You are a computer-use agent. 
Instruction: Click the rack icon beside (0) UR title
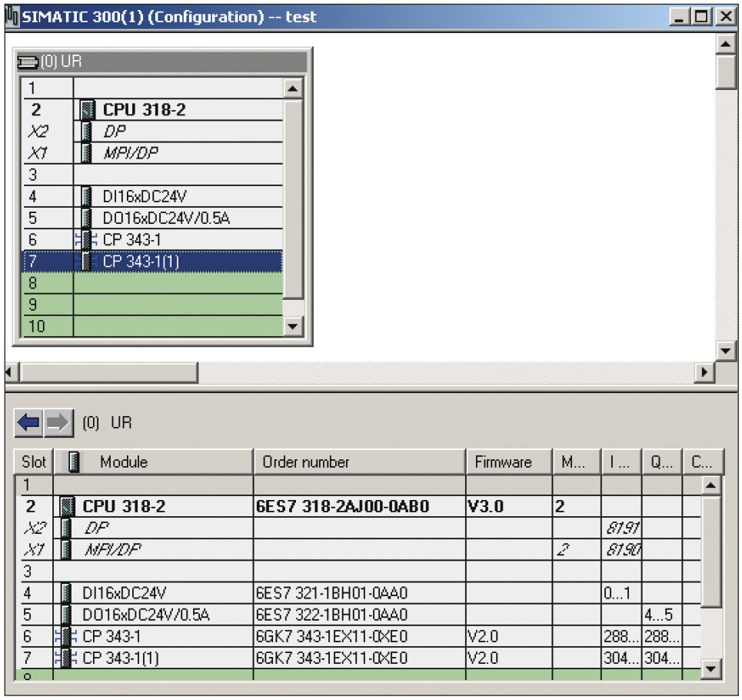click(x=28, y=62)
